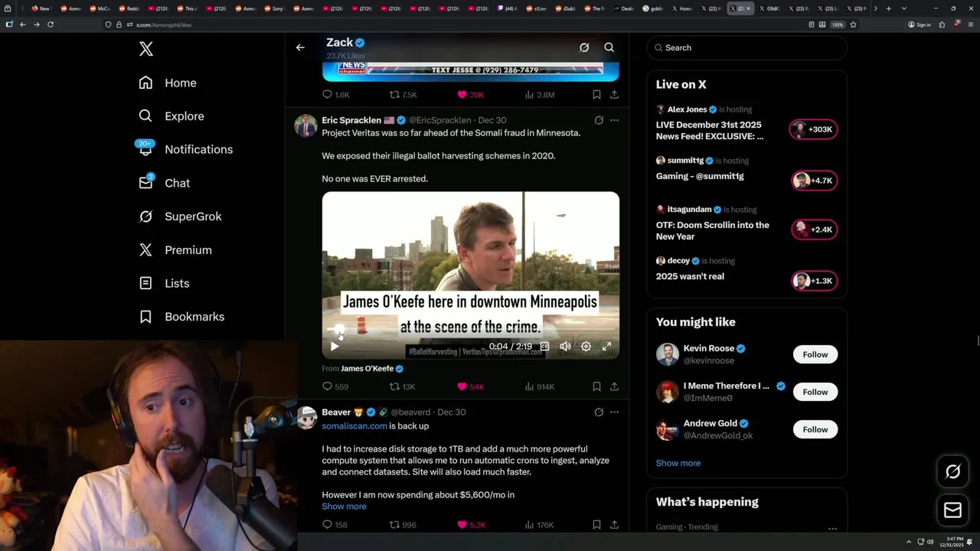Open Grok explain on Beaver's post
This screenshot has height=551, width=980.
(599, 412)
